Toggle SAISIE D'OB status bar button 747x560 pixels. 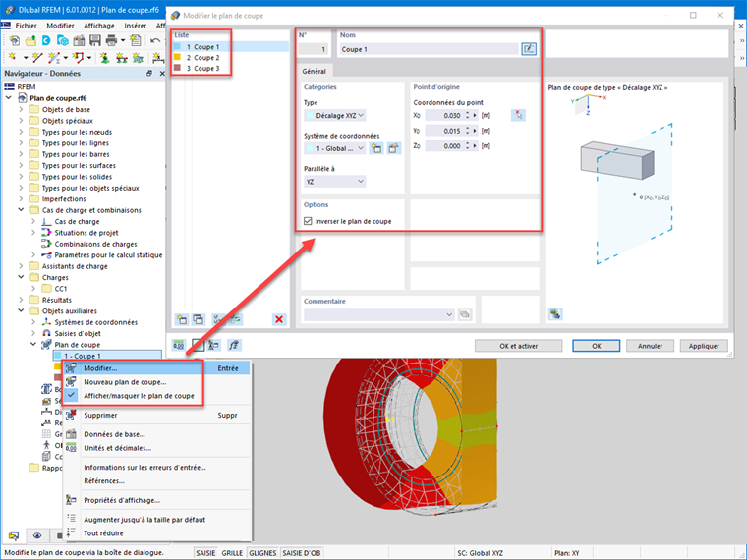click(302, 553)
